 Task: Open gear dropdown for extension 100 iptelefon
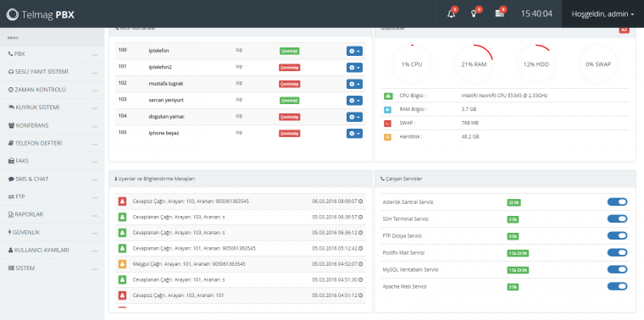[354, 52]
